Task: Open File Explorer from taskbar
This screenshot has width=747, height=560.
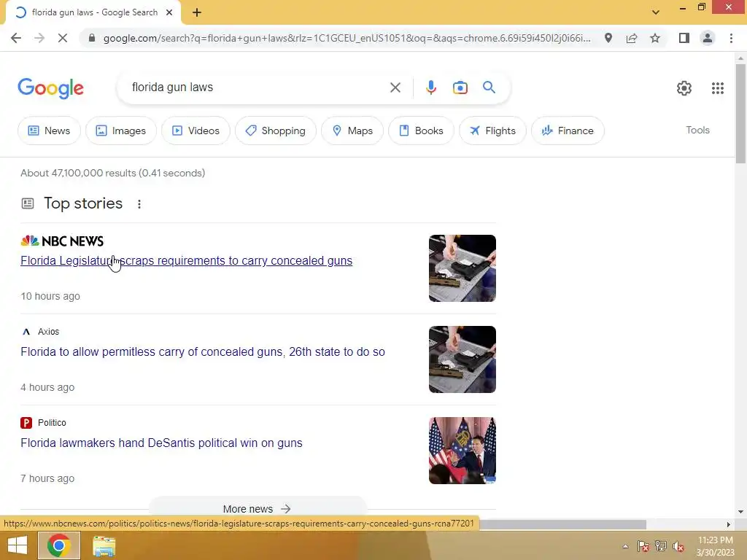Action: [104, 546]
